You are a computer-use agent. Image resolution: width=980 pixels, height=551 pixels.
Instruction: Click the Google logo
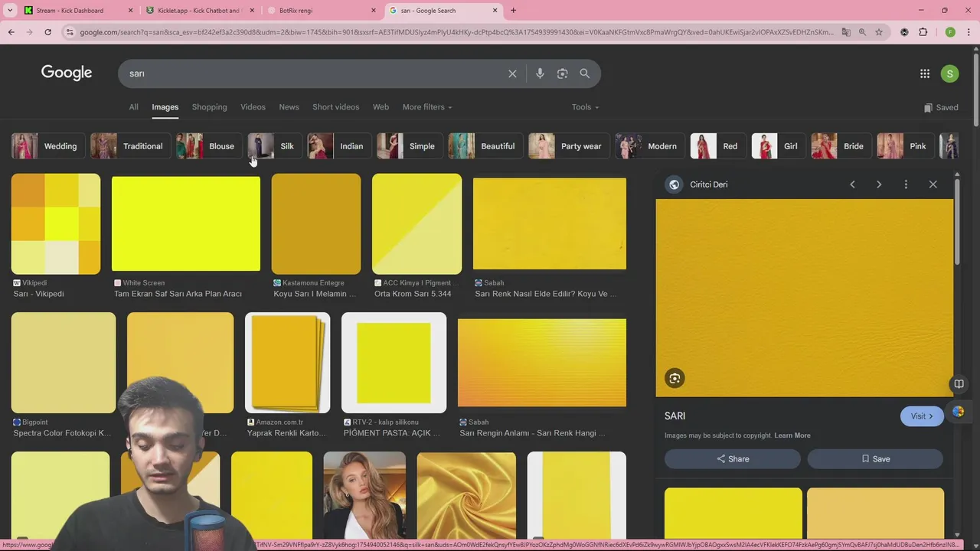67,73
